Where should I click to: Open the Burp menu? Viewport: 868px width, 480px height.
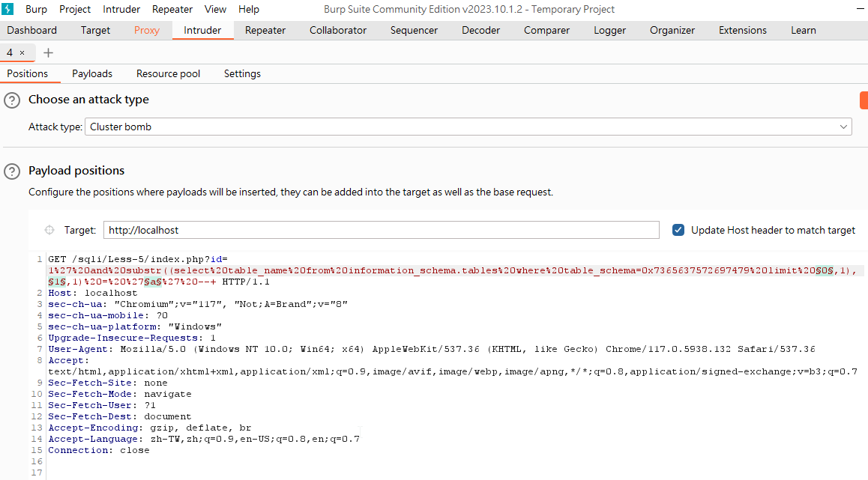pos(36,10)
